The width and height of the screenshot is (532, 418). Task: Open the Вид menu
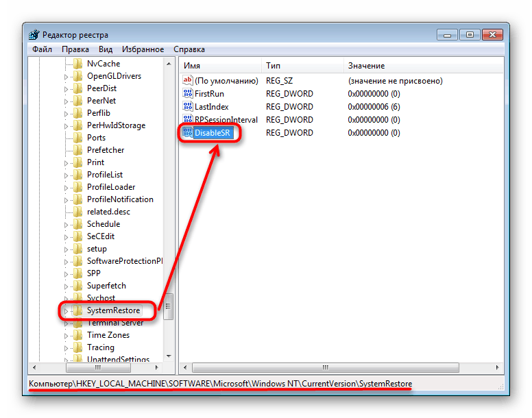click(x=106, y=49)
